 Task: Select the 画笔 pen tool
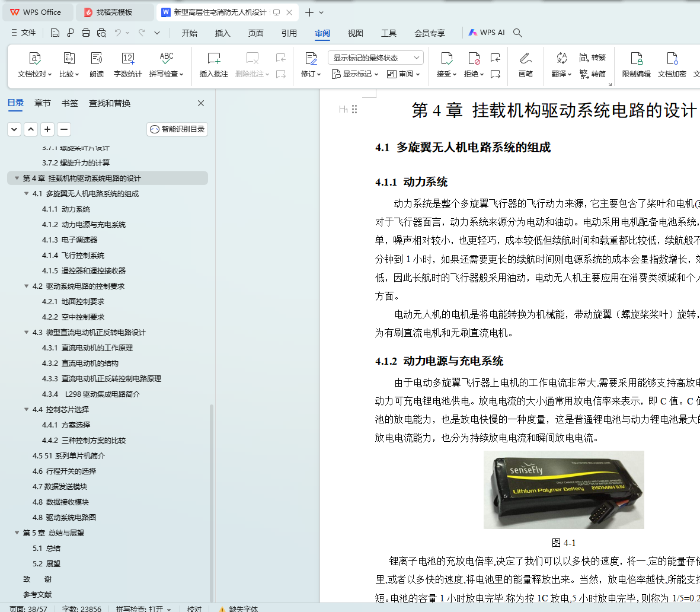tap(526, 65)
